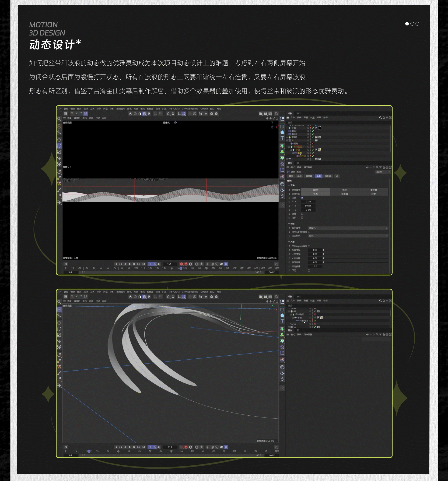Screen dimensions: 448x481
Task: Select the Scale tool in upper window
Action: [59, 152]
